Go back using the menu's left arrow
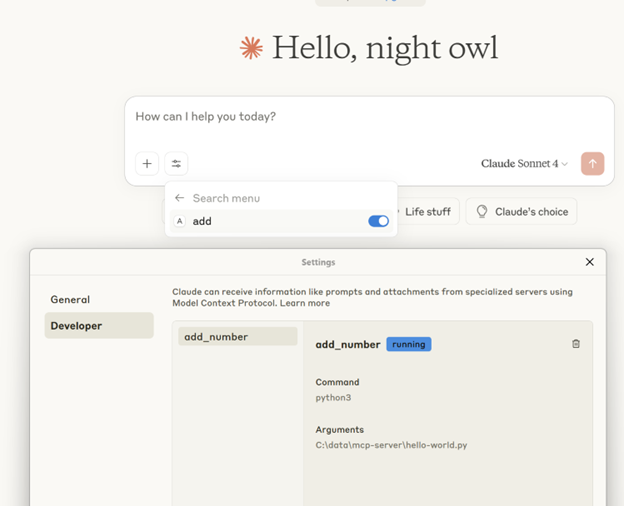 point(179,198)
